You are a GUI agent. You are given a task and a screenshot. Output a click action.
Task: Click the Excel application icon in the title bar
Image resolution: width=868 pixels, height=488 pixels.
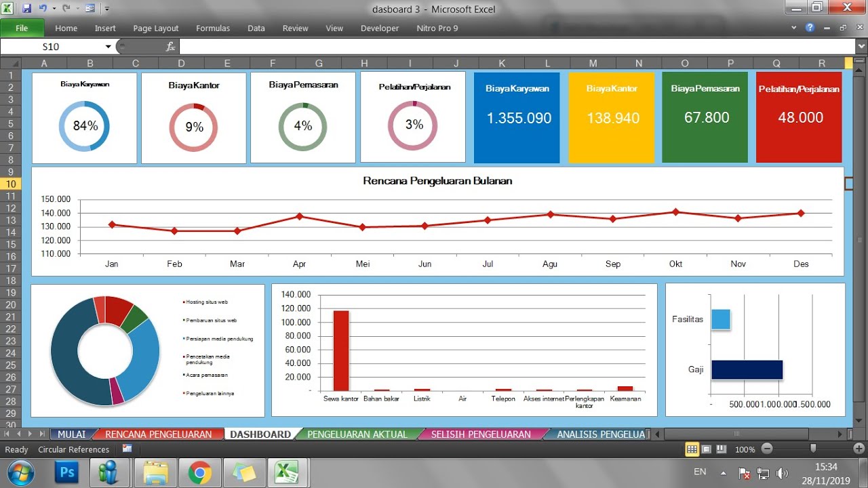tap(8, 9)
